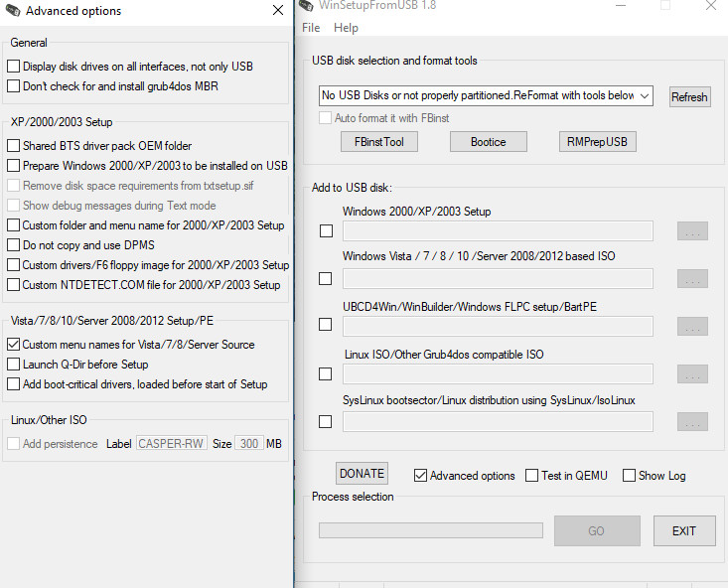Viewport: 728px width, 588px height.
Task: Click browse button for Vista/7/8/10 ISO
Action: coord(692,279)
